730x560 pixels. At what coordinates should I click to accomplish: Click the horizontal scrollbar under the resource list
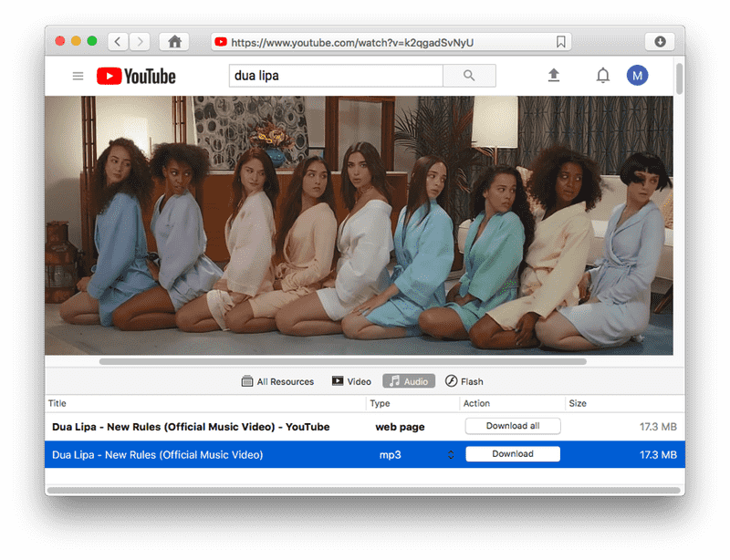tap(363, 490)
